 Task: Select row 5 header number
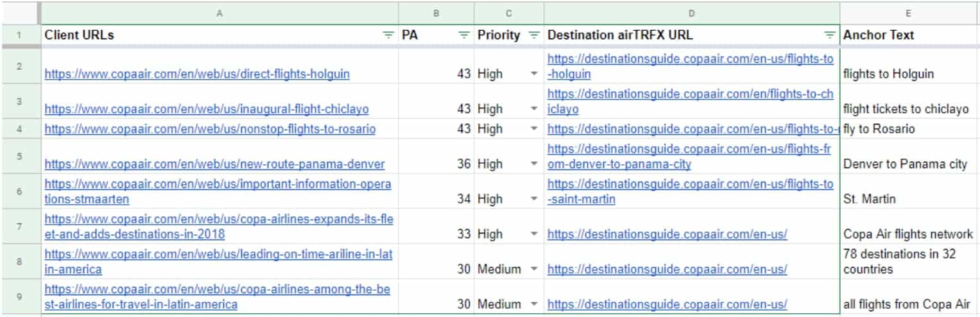click(19, 156)
